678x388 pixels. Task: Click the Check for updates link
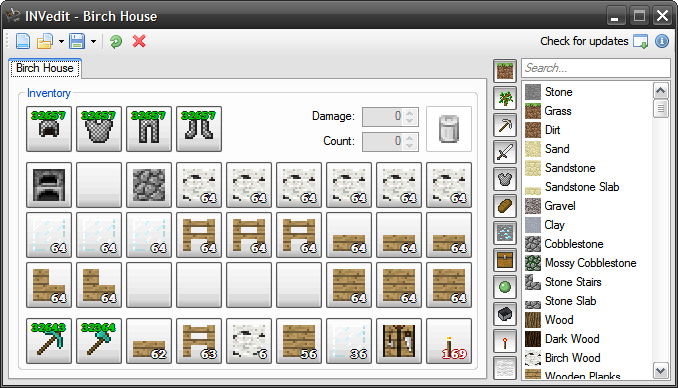click(594, 41)
